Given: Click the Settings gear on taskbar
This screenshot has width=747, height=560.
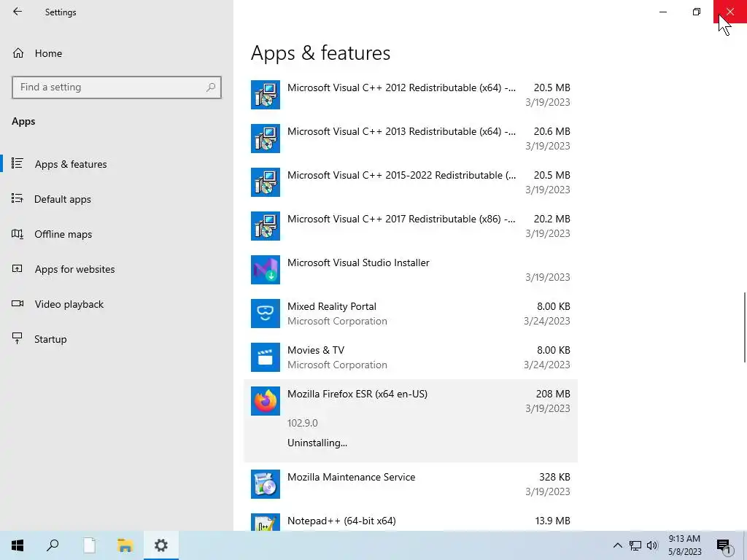Looking at the screenshot, I should [161, 545].
